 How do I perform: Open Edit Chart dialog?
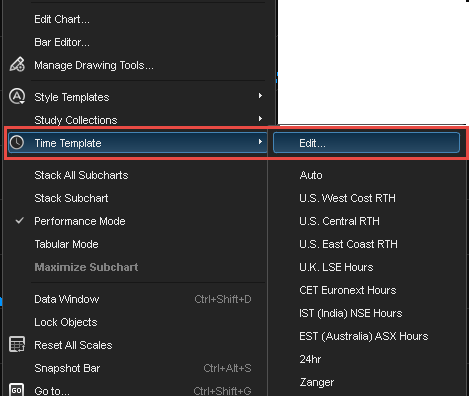coord(62,19)
